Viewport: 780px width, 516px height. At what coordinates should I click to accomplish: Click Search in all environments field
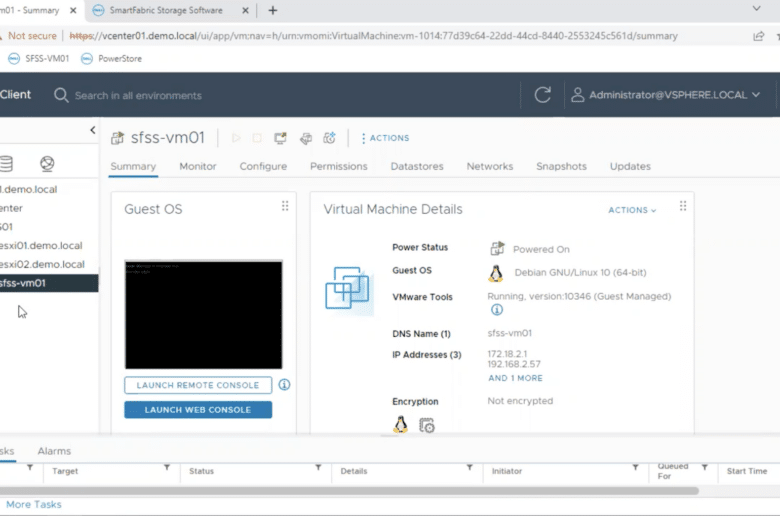coord(138,96)
